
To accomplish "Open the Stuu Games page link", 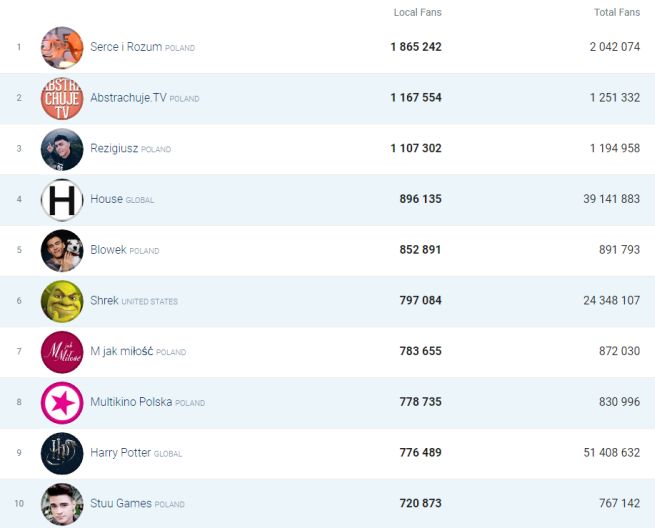I will pyautogui.click(x=121, y=504).
